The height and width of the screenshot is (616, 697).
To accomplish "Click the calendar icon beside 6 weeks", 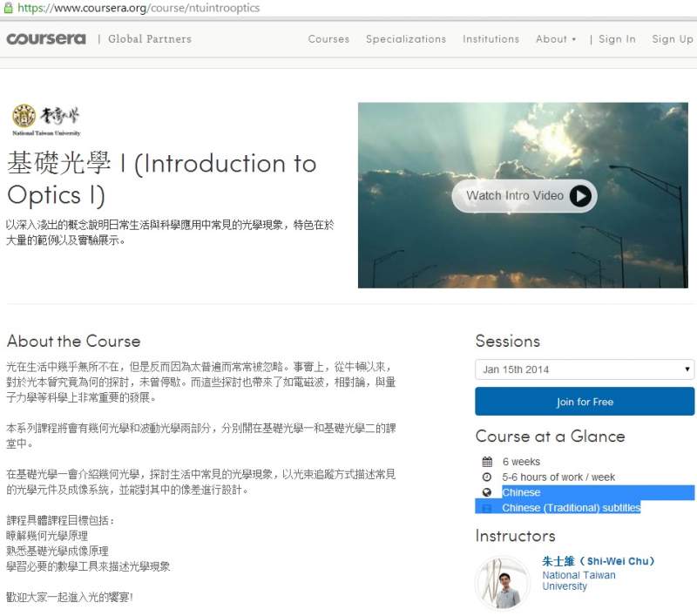I will tap(487, 461).
